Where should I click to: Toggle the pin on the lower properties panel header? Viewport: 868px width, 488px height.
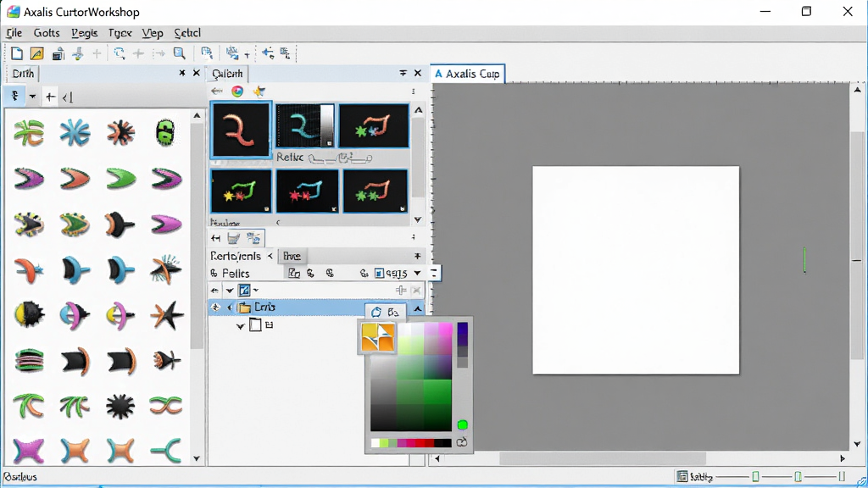tap(417, 256)
